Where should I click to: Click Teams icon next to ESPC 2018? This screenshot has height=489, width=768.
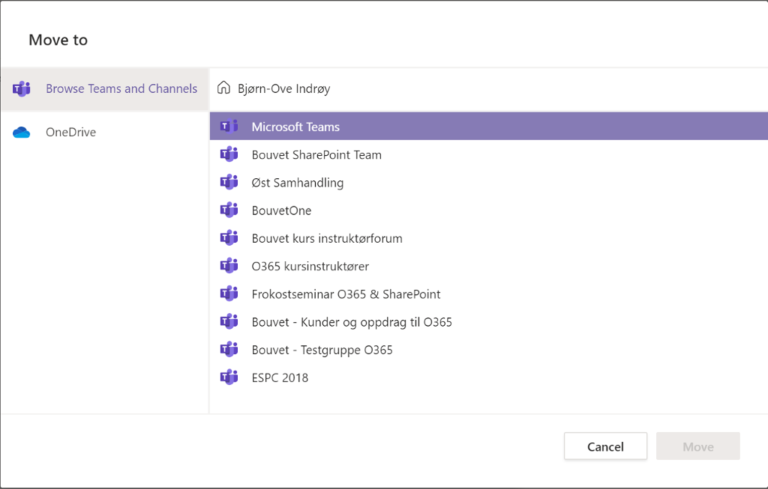coord(229,378)
